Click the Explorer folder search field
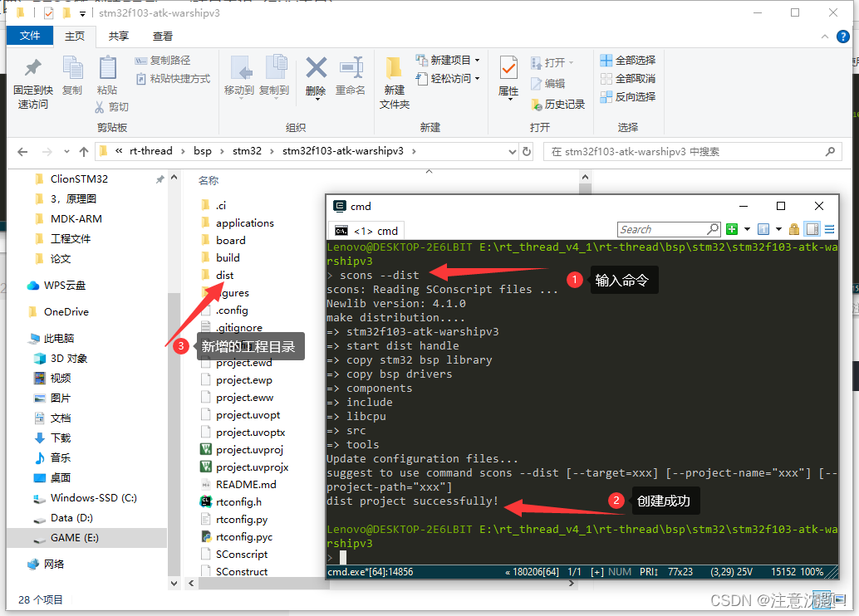Viewport: 859px width, 616px height. click(693, 152)
